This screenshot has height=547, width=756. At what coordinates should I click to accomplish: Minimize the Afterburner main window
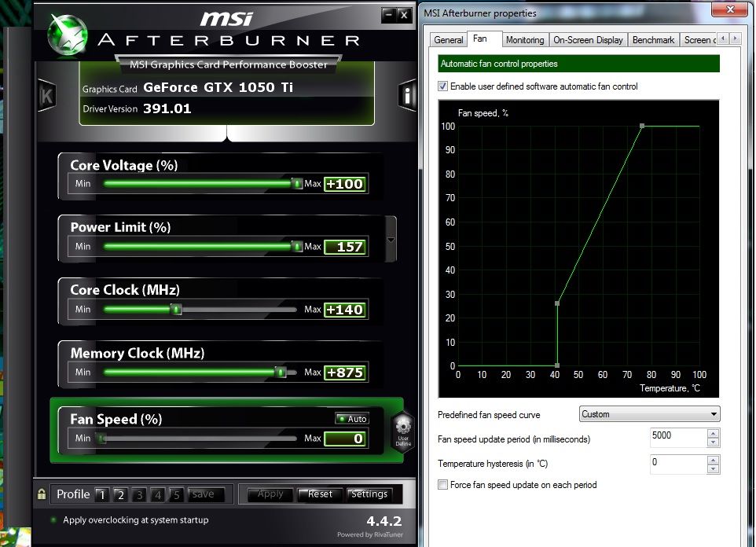point(388,15)
